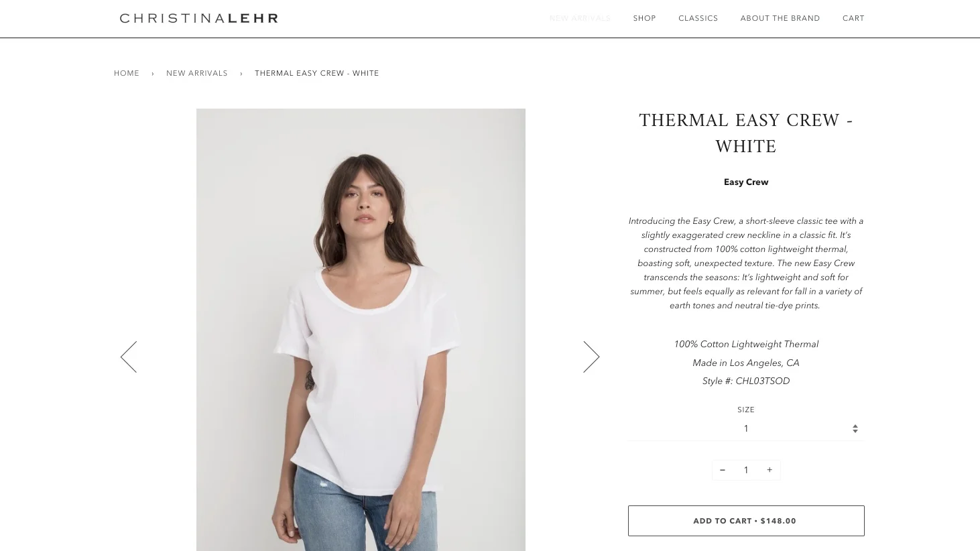View the Cart
The height and width of the screenshot is (551, 980).
tap(853, 18)
